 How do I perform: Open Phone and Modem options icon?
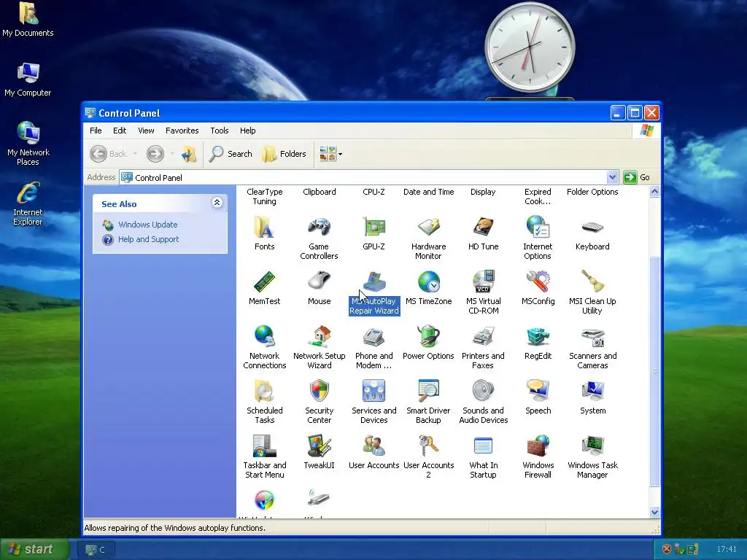click(373, 337)
